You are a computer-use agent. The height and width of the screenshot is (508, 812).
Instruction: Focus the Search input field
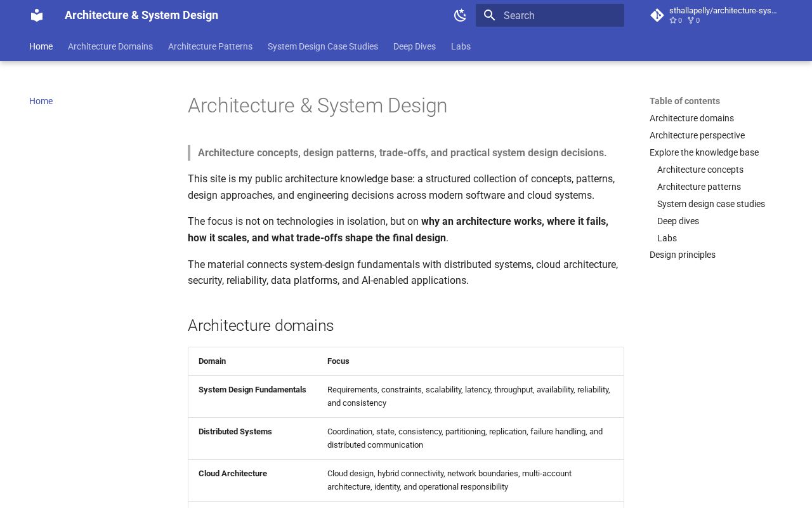coord(550,15)
